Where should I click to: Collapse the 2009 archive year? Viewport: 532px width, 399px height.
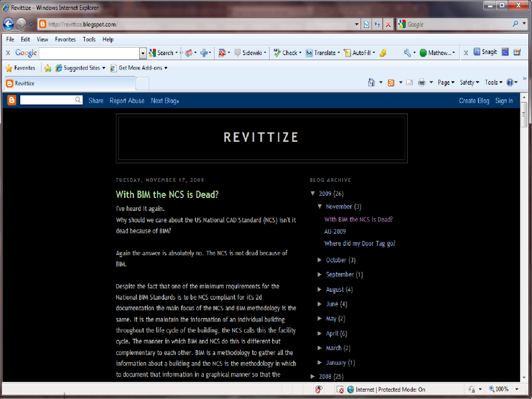313,194
